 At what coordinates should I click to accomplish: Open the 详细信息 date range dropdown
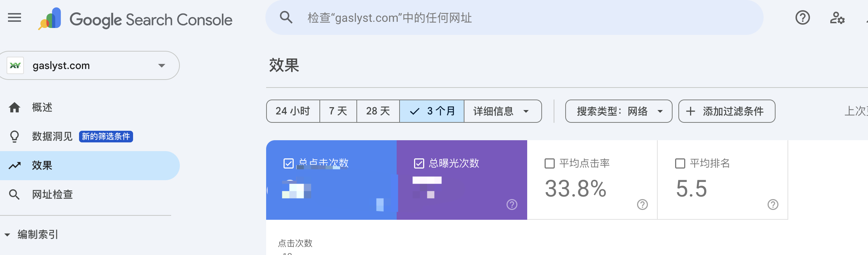[x=503, y=111]
